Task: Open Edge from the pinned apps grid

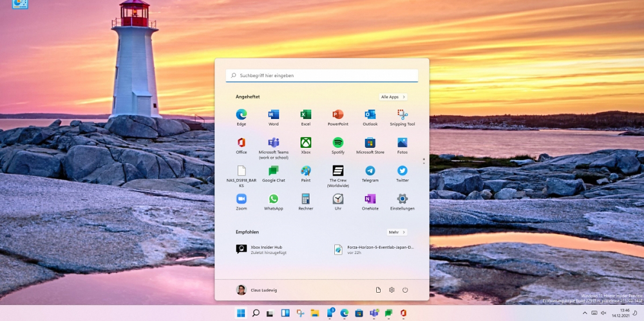Action: point(241,117)
